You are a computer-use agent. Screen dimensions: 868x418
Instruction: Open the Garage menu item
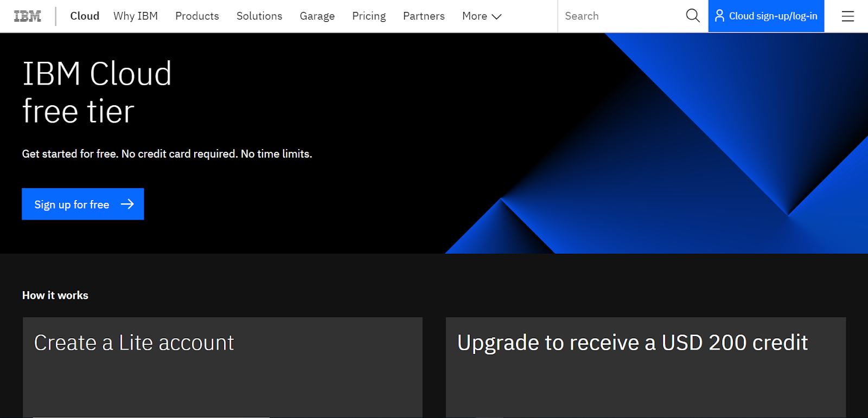pos(317,16)
